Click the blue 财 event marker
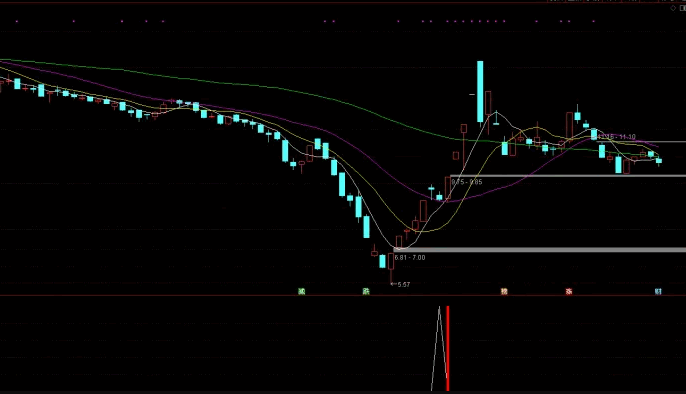The height and width of the screenshot is (394, 686). click(658, 291)
